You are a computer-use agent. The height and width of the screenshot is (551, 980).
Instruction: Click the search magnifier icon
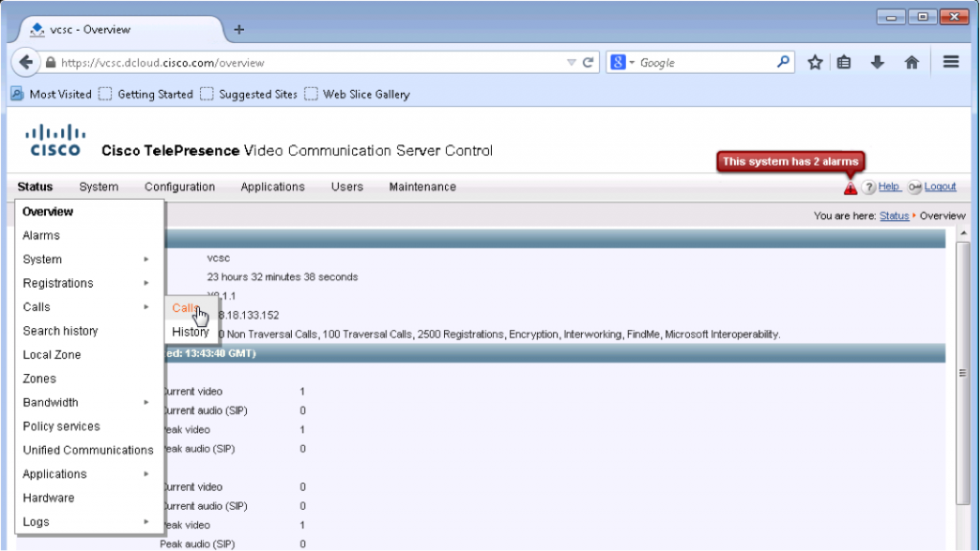pos(783,62)
